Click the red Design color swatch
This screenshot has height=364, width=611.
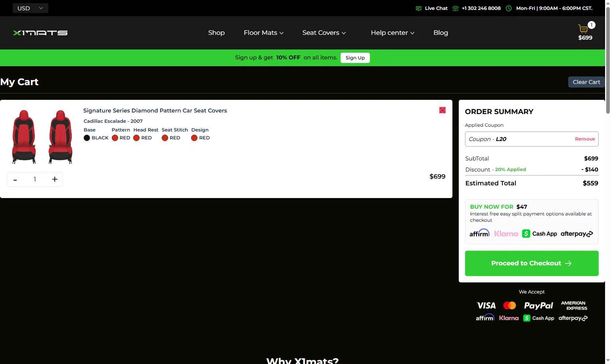click(x=194, y=138)
